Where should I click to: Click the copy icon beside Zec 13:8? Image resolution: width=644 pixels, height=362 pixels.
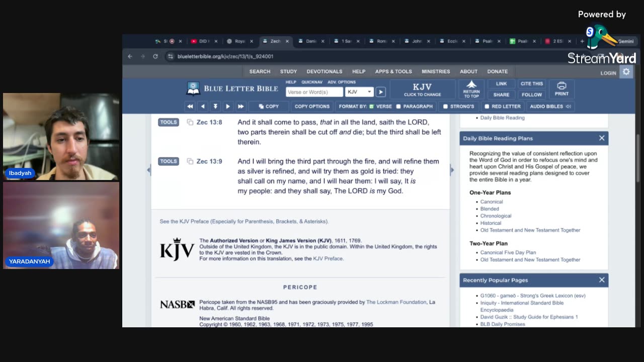coord(190,122)
